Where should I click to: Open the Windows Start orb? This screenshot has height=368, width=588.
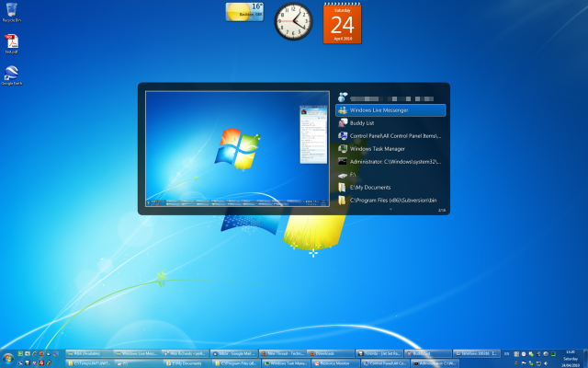8,359
